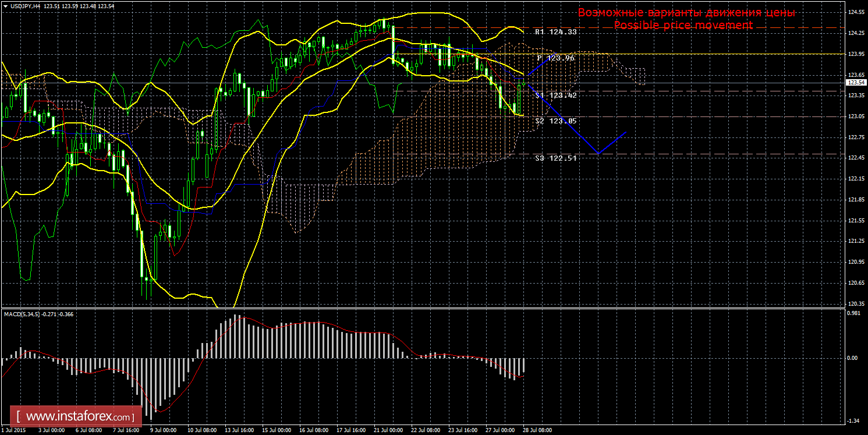Screen dimensions: 868x435
Task: Click the -1.34 MACD scale value
Action: tap(854, 420)
